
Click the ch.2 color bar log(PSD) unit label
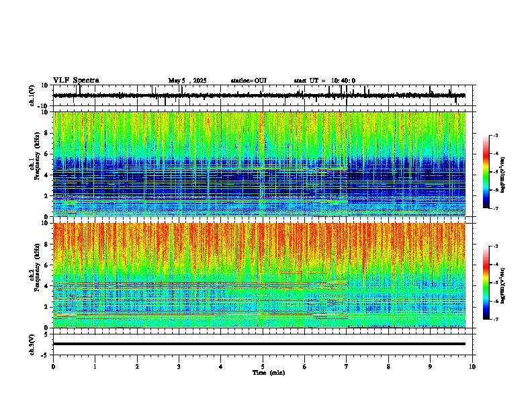pyautogui.click(x=503, y=285)
